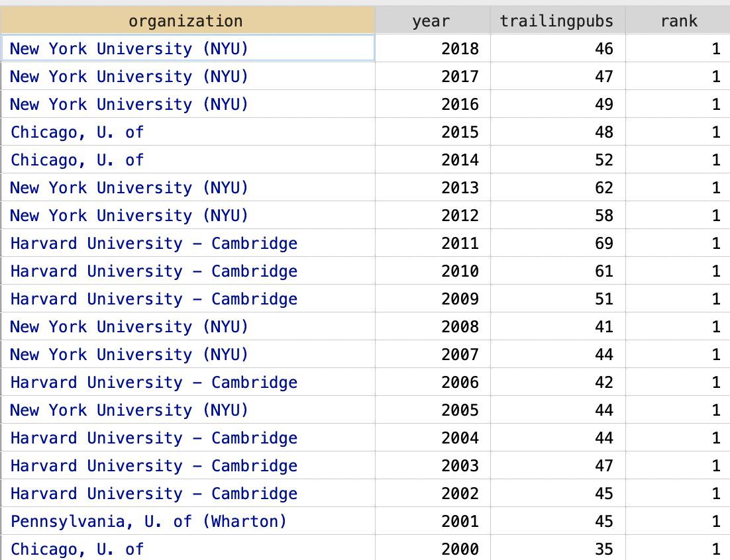Click the year cell showing 2008
The width and height of the screenshot is (730, 560).
point(460,327)
